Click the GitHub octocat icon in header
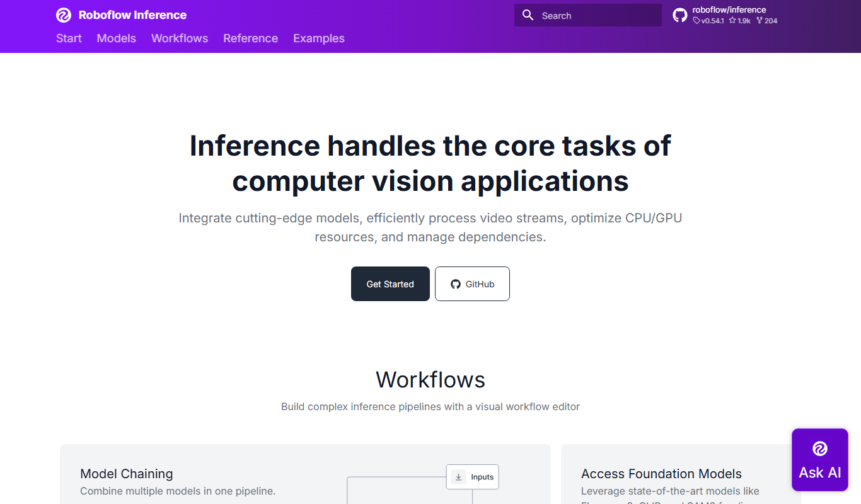The height and width of the screenshot is (504, 861). (x=680, y=15)
